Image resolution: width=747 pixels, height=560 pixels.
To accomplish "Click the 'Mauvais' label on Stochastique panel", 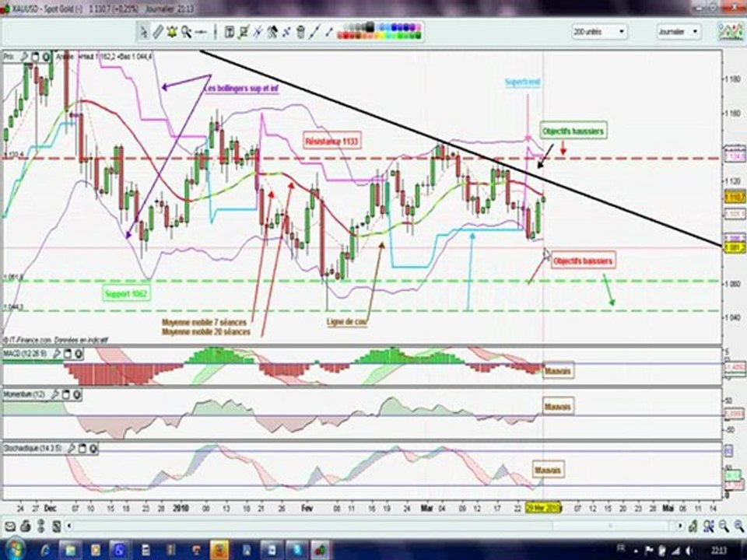I will coord(548,470).
